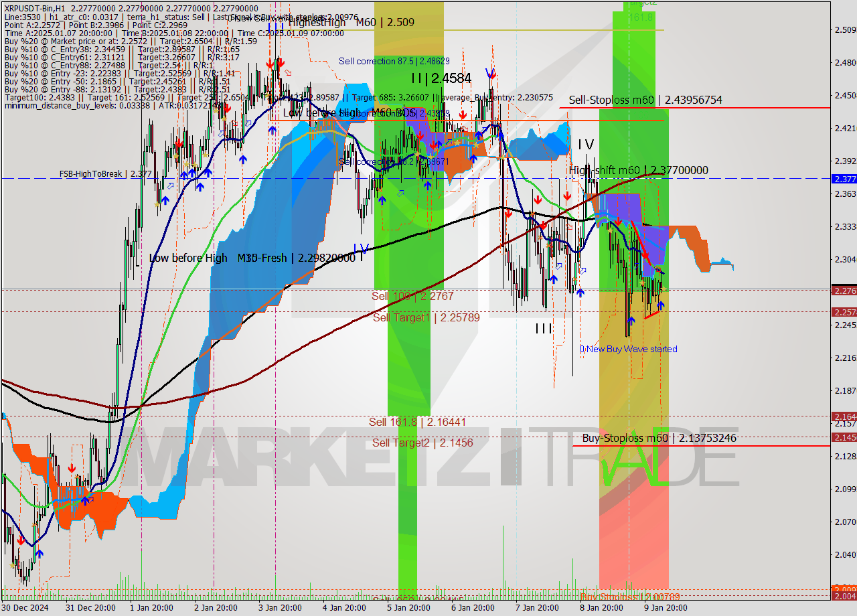Image resolution: width=857 pixels, height=616 pixels.
Task: Click the 2.392 price axis value
Action: tap(845, 161)
